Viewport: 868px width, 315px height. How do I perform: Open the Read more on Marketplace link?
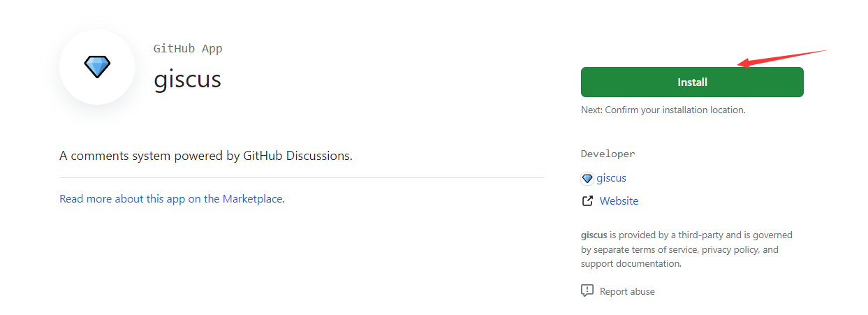[x=172, y=199]
